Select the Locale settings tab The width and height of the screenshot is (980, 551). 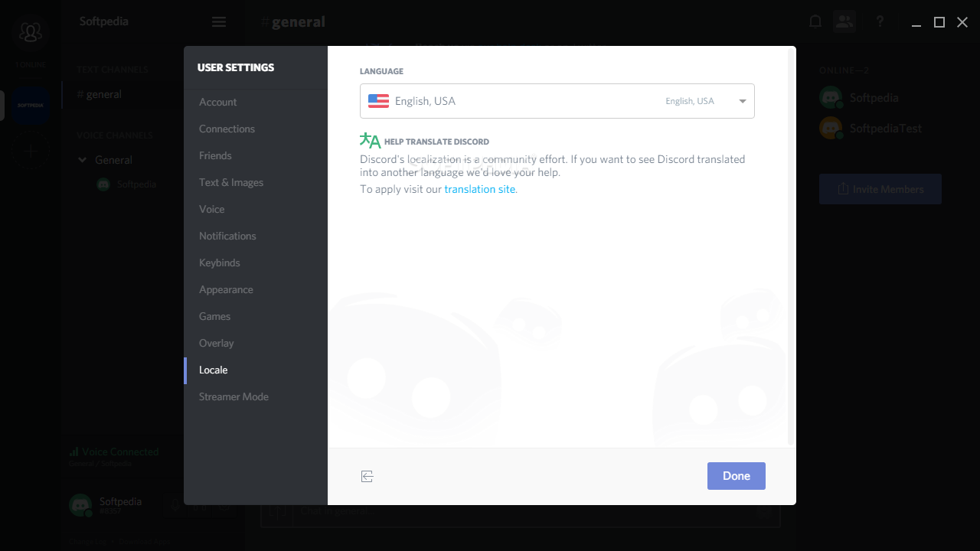256,370
